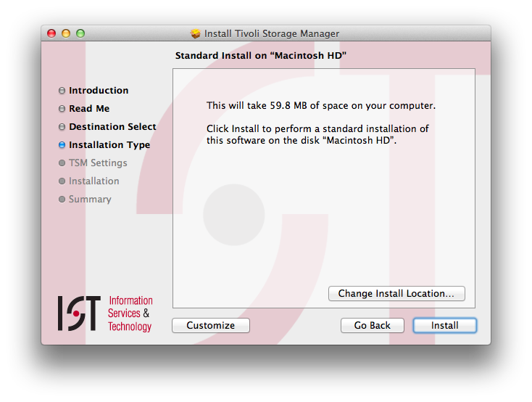Click the package icon in the title bar
532x402 pixels.
point(196,33)
